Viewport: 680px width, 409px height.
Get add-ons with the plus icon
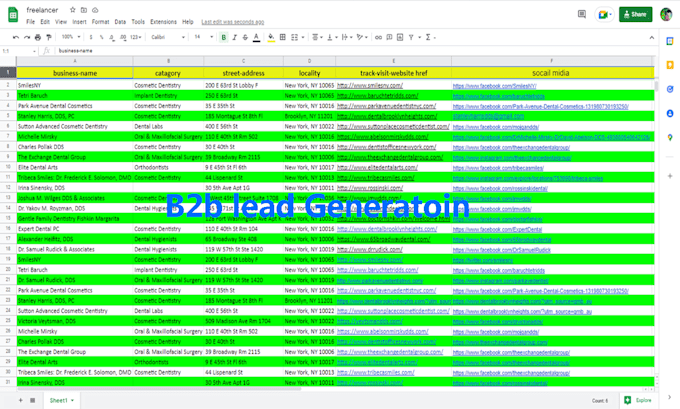pos(670,176)
